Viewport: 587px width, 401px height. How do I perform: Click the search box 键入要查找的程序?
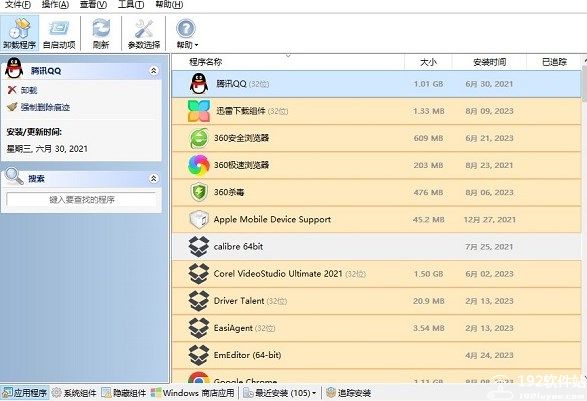pos(81,200)
